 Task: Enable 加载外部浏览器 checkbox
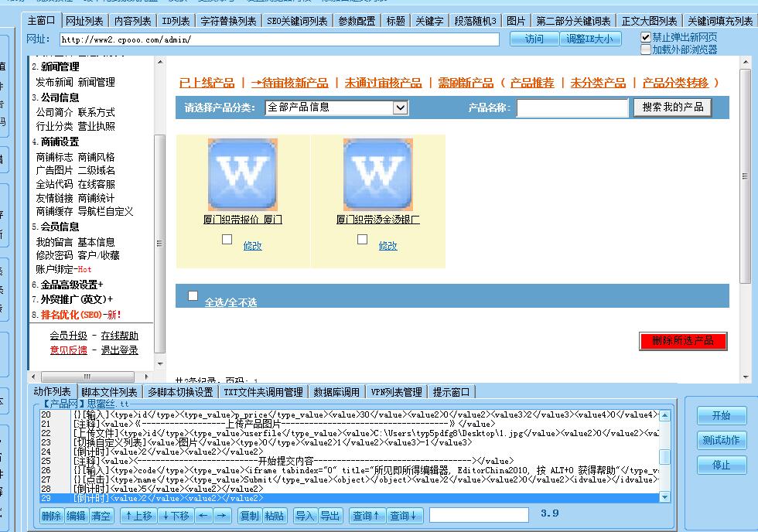pos(645,49)
